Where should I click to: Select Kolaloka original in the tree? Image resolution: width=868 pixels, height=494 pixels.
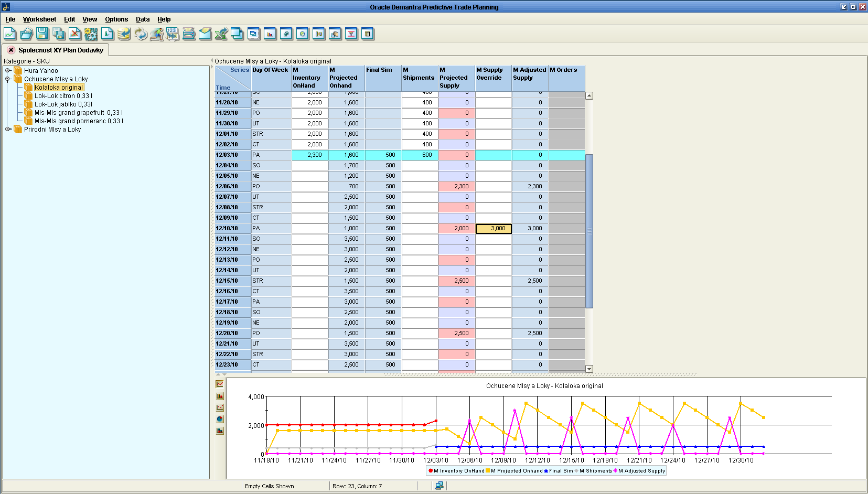pos(59,88)
